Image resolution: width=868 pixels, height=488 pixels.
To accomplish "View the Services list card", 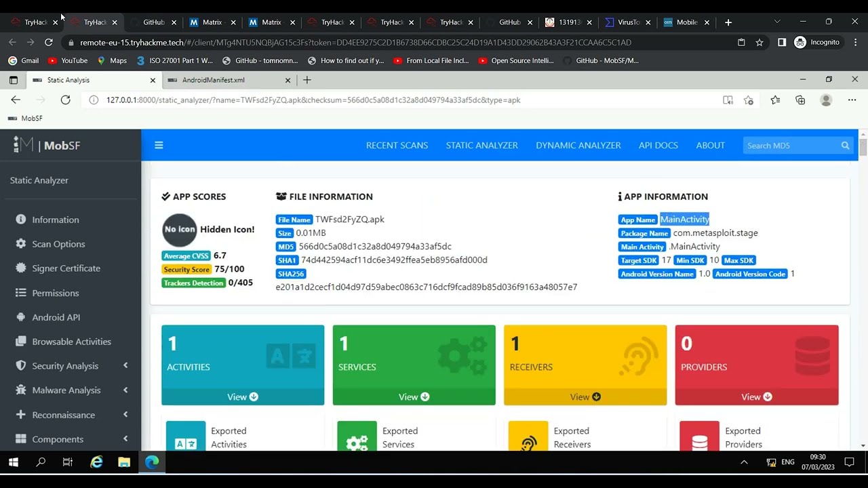I will [414, 397].
